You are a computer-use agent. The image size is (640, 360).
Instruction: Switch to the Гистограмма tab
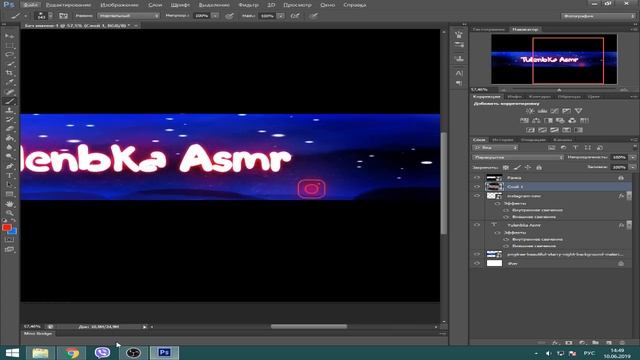(489, 29)
